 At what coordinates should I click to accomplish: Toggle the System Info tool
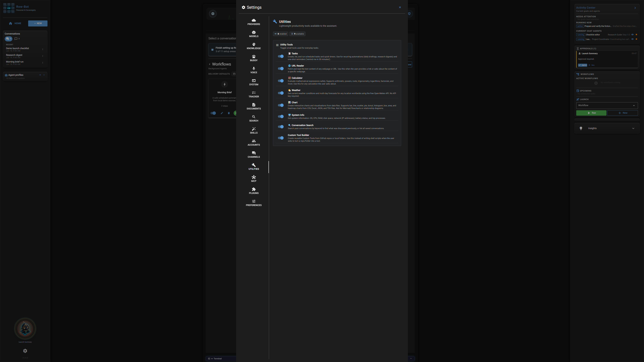point(281,117)
